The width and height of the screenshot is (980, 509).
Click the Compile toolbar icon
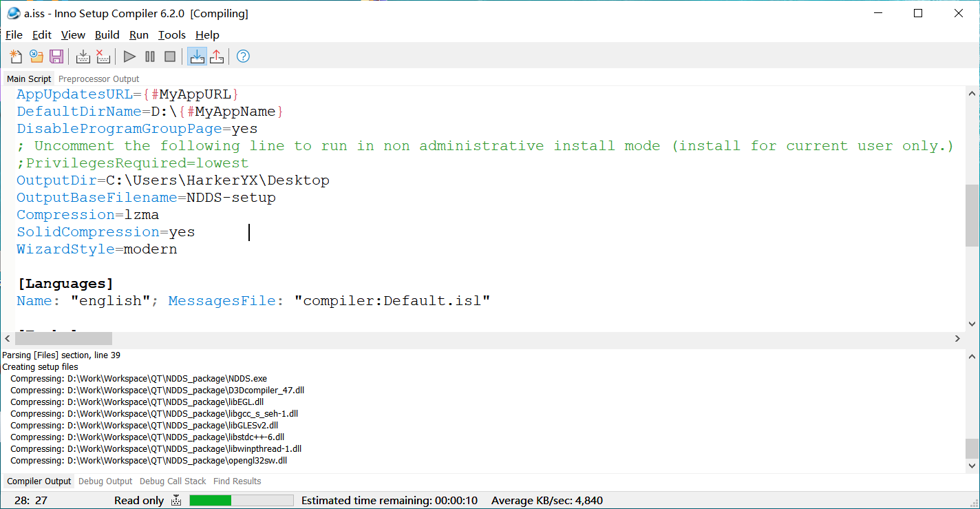tap(83, 56)
